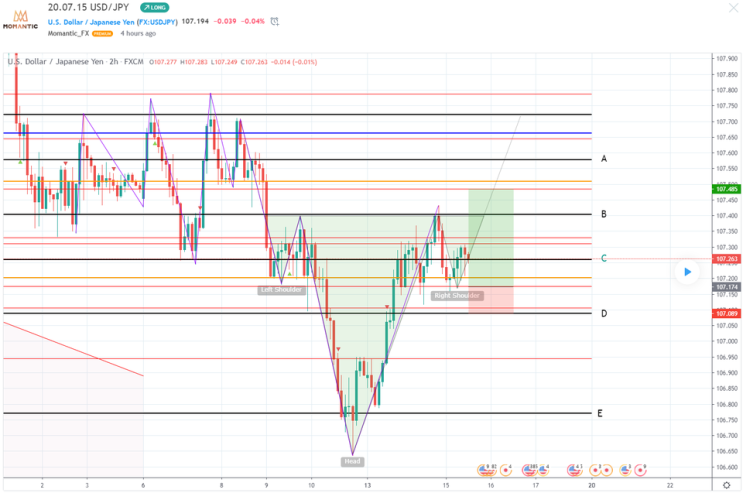Click the legend low value L107.249

click(224, 62)
